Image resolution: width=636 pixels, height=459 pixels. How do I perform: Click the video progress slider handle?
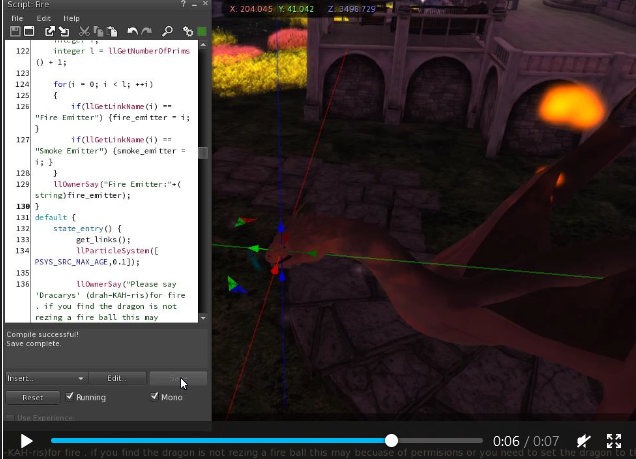coord(391,441)
